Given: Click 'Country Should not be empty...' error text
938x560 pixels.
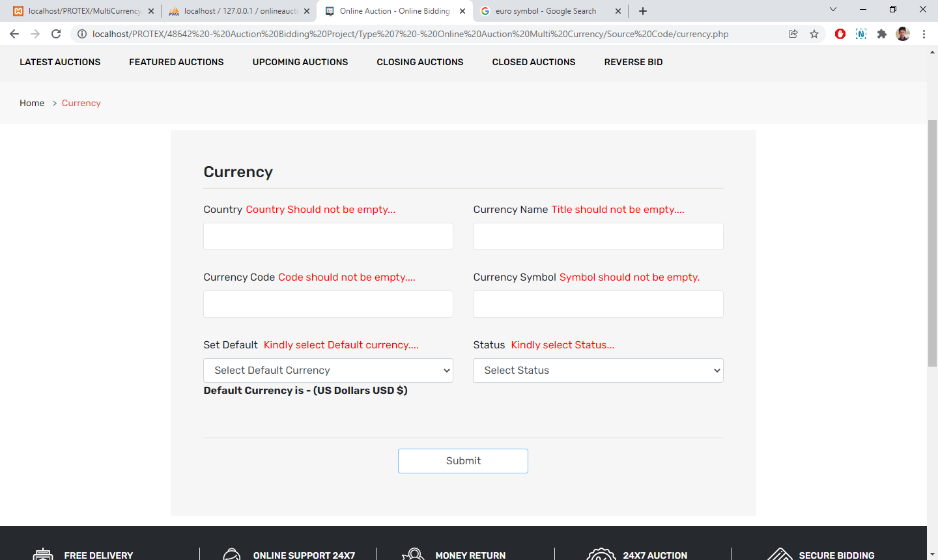Looking at the screenshot, I should (320, 210).
